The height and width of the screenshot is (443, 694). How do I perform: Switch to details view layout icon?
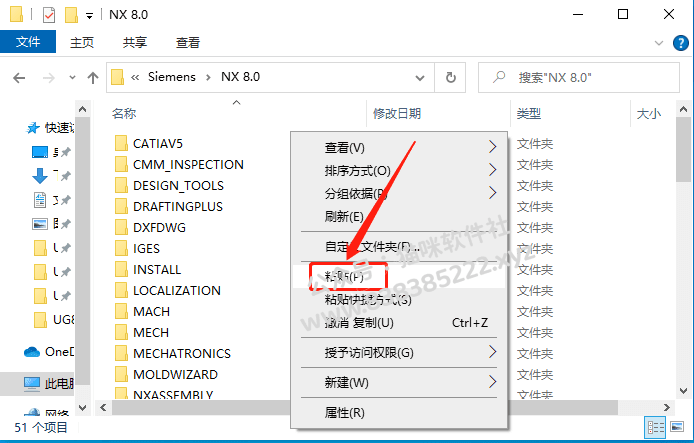(656, 427)
